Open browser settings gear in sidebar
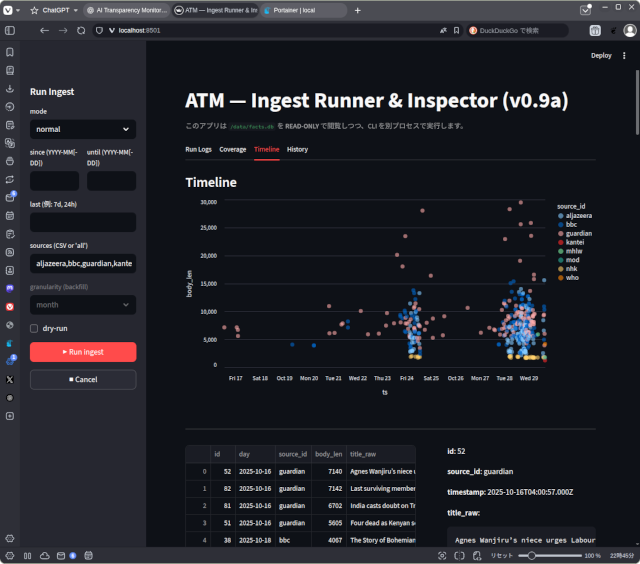The image size is (640, 564). [x=10, y=539]
